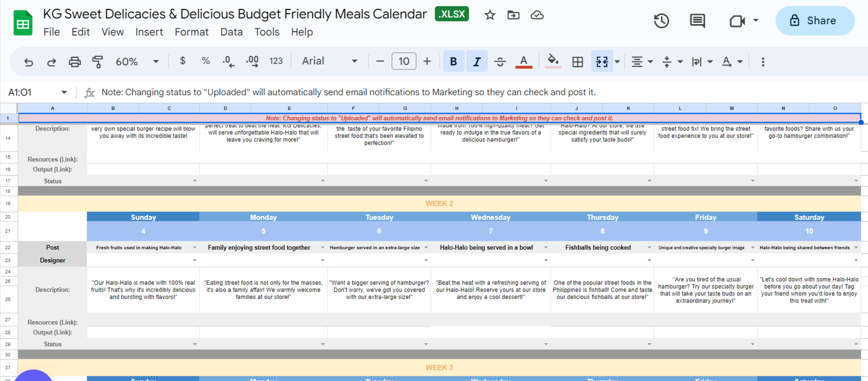Open vertical align options

pyautogui.click(x=672, y=62)
